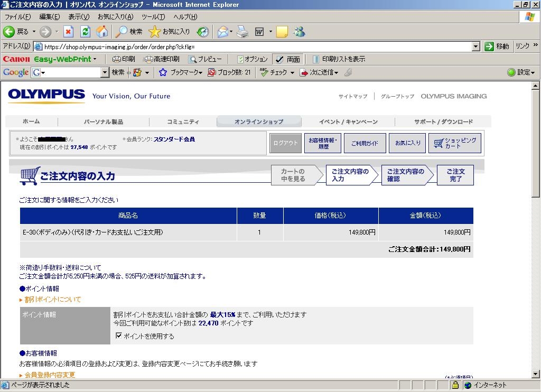Click the printer icon in IE toolbar
Image resolution: width=541 pixels, height=392 pixels.
pos(242,32)
